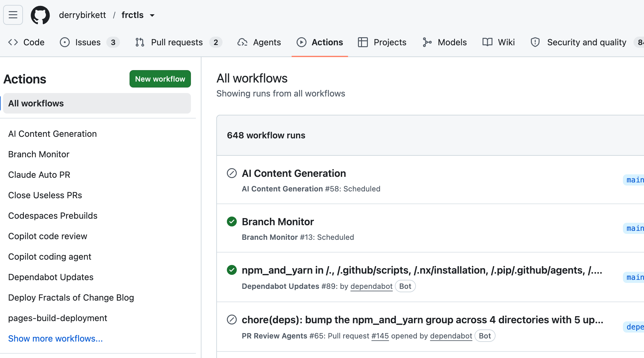This screenshot has height=358, width=644.
Task: Click Bot label on PR Review Agents #65
Action: 485,336
